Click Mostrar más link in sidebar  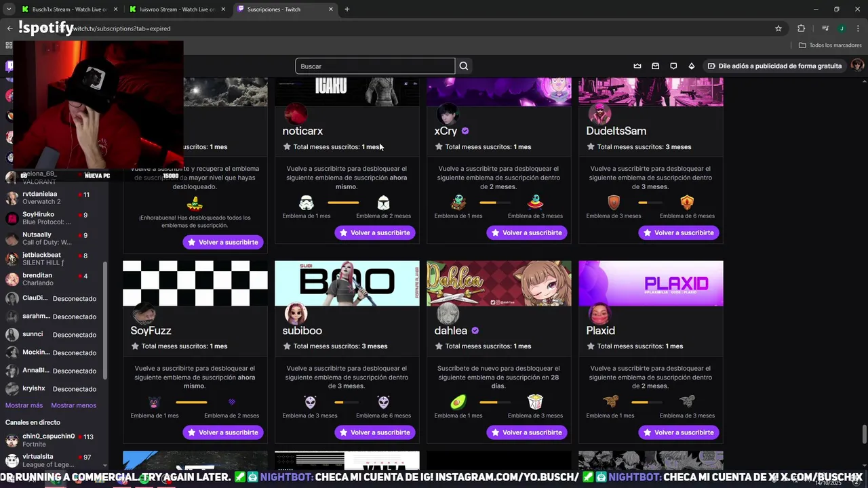click(x=24, y=405)
